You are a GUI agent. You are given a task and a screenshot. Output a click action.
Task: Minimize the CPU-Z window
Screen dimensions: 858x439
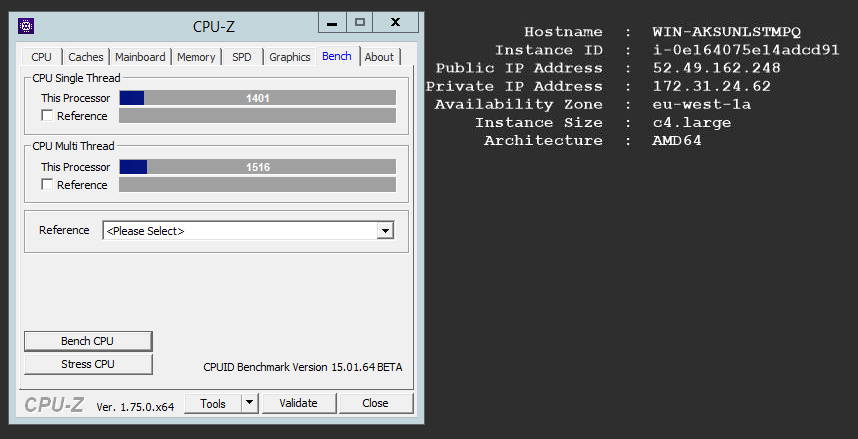(x=332, y=23)
